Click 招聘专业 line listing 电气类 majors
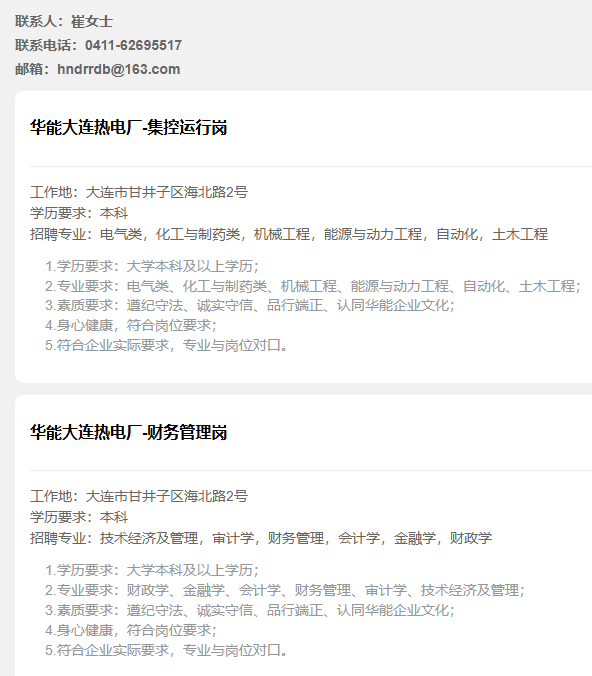 click(x=289, y=234)
